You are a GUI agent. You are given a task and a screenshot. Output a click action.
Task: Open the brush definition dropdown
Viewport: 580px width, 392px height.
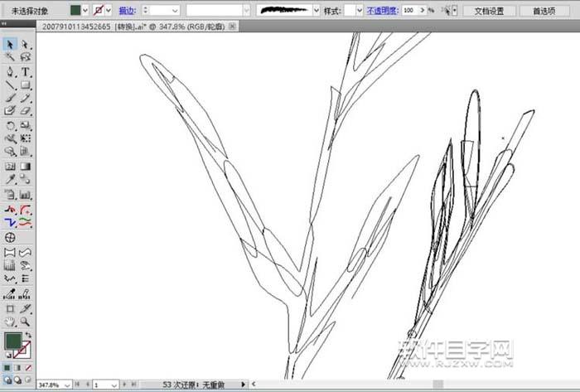click(x=317, y=11)
